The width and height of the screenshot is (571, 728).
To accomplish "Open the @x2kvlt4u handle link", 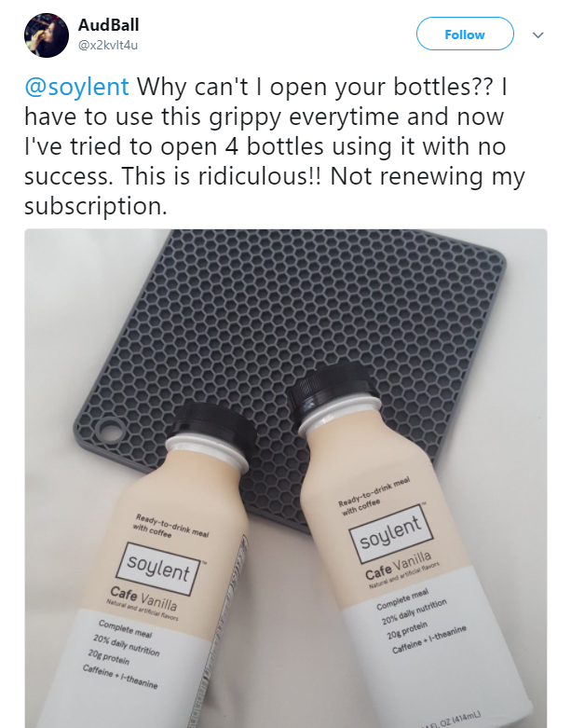I will point(108,46).
